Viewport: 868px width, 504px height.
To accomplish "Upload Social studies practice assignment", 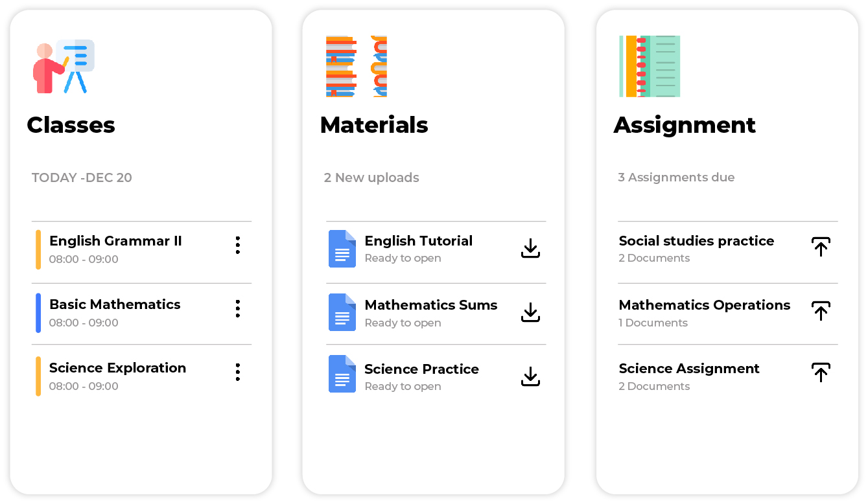I will pos(821,247).
